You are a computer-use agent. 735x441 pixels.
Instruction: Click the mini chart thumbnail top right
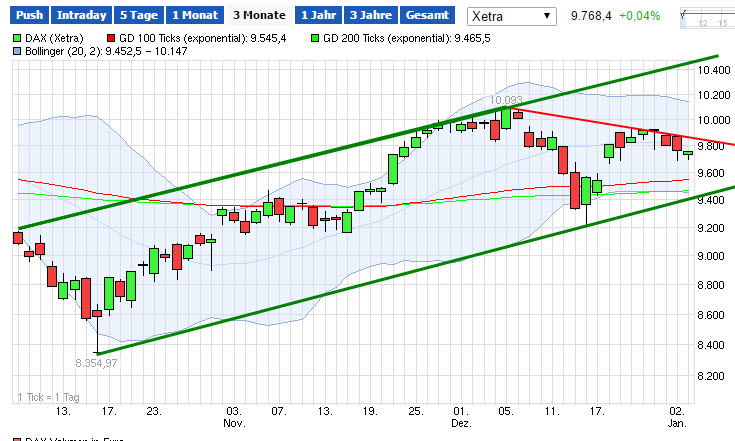tap(704, 17)
